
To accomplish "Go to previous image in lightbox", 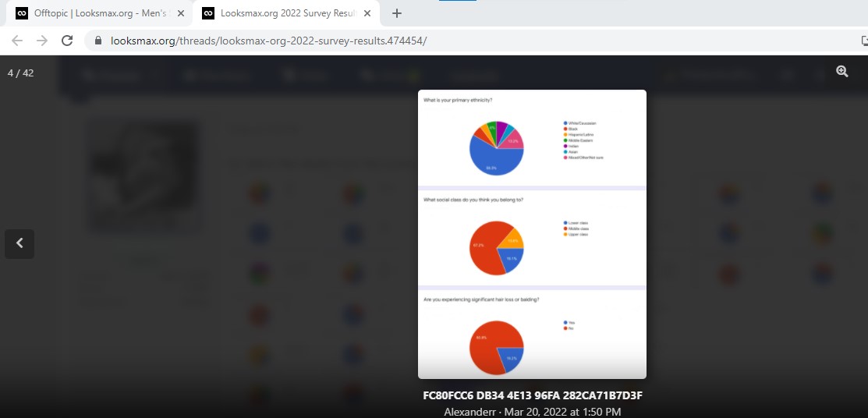I will click(x=19, y=243).
